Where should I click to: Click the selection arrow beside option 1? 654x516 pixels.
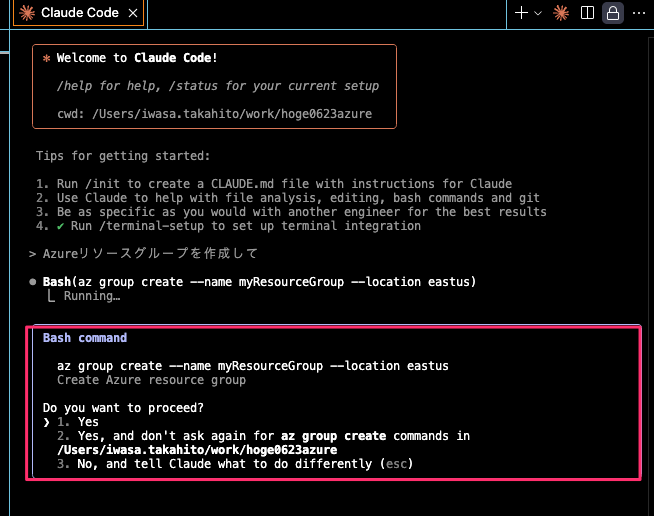46,422
